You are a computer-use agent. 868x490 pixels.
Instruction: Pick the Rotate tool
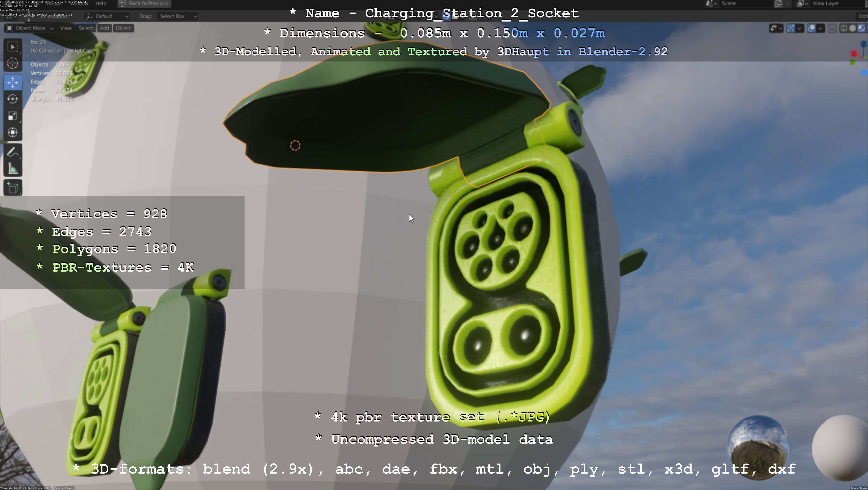coord(13,99)
